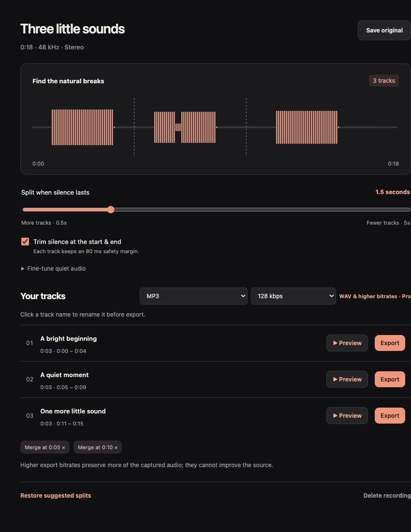Click Delete recording link
Viewport: 411px width, 532px height.
[387, 495]
